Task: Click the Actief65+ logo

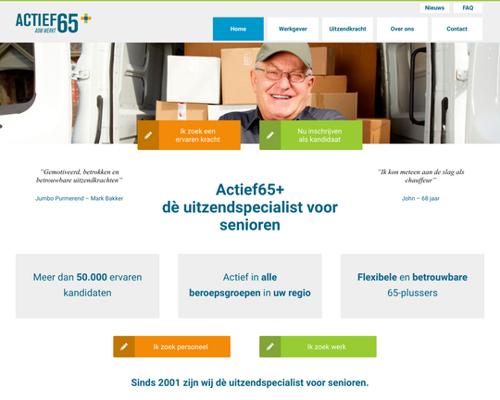Action: (x=53, y=23)
